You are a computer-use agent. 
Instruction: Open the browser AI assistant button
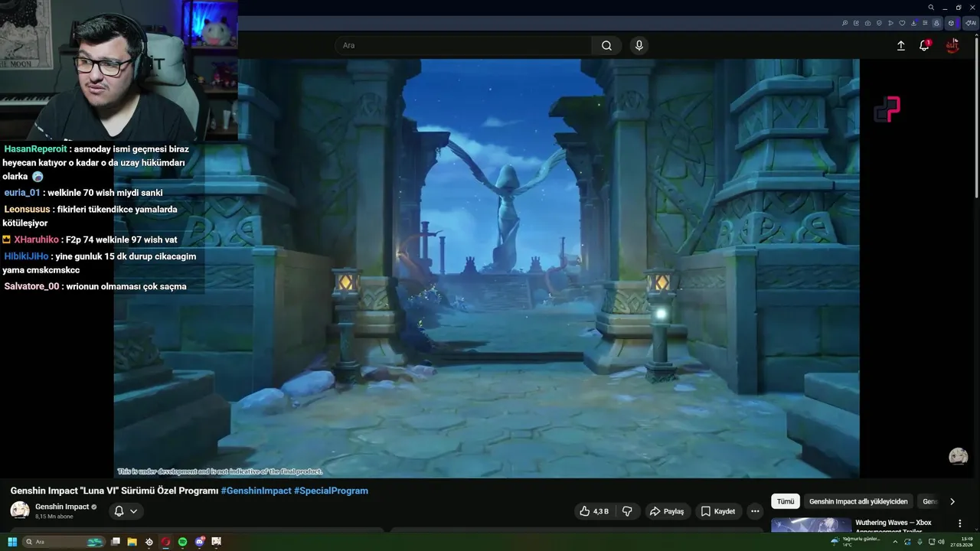[x=970, y=23]
